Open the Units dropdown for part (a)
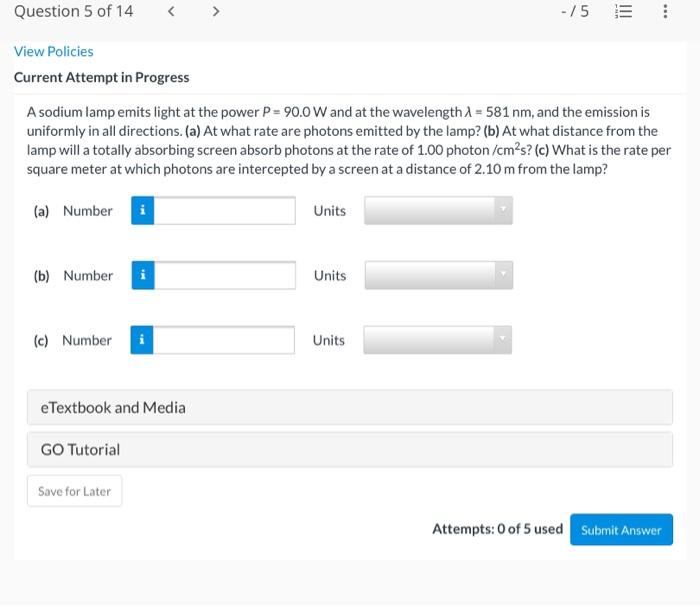This screenshot has width=700, height=606. pos(438,210)
